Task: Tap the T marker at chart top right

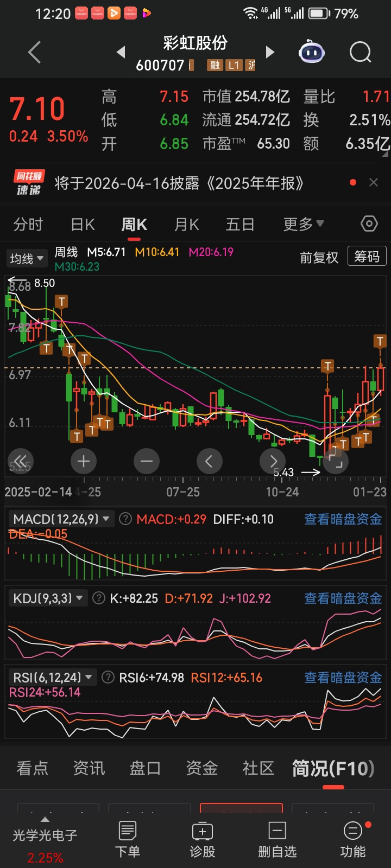Action: tap(380, 341)
